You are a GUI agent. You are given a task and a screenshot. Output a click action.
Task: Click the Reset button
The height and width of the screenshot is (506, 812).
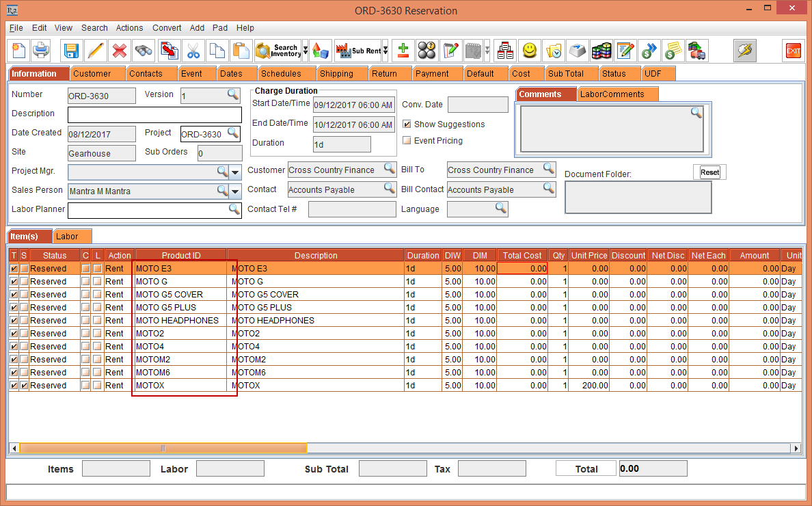(x=709, y=172)
